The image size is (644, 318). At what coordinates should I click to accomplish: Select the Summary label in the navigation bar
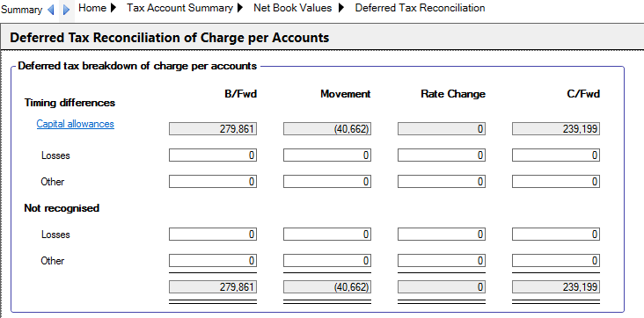[21, 10]
